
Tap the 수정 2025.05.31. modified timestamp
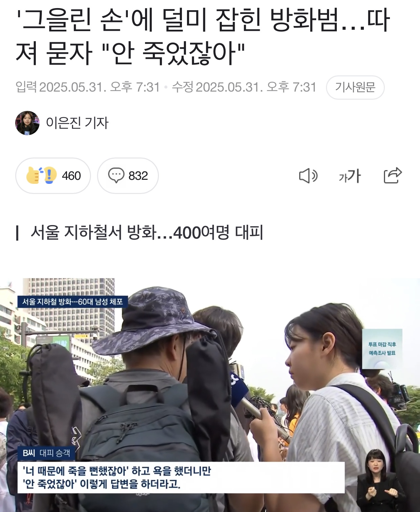pyautogui.click(x=244, y=87)
